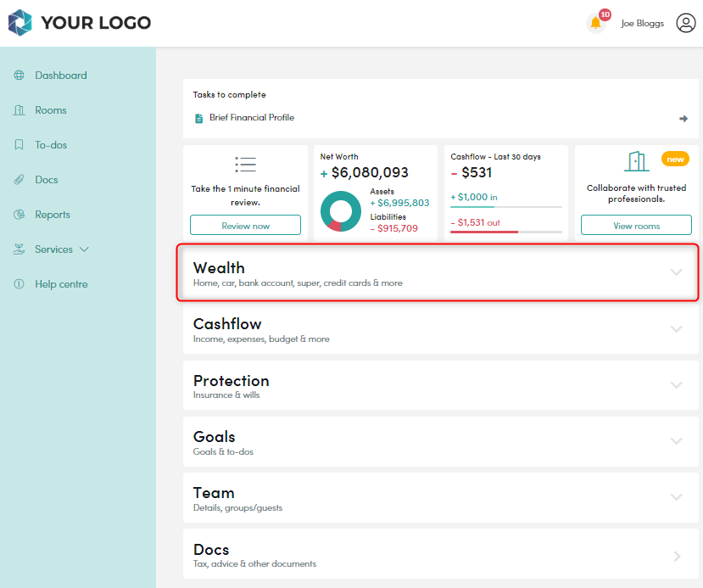The height and width of the screenshot is (588, 703).
Task: Expand the Protection section
Action: point(676,384)
